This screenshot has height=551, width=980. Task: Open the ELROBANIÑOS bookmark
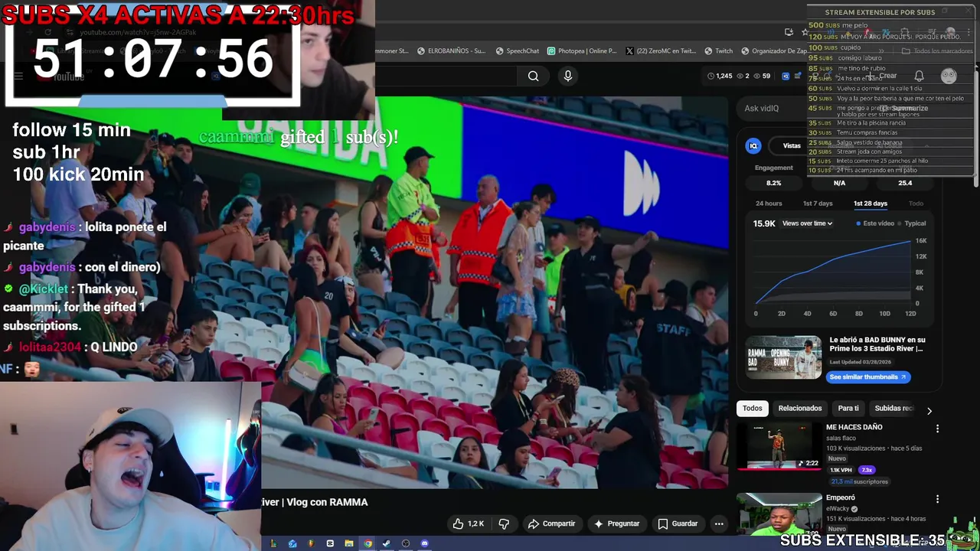point(451,51)
